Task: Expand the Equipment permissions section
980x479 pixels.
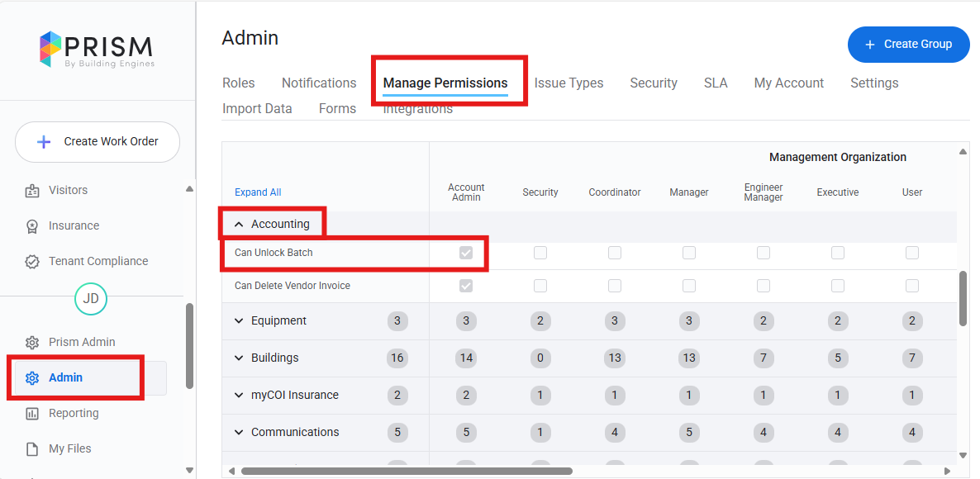Action: pos(239,321)
